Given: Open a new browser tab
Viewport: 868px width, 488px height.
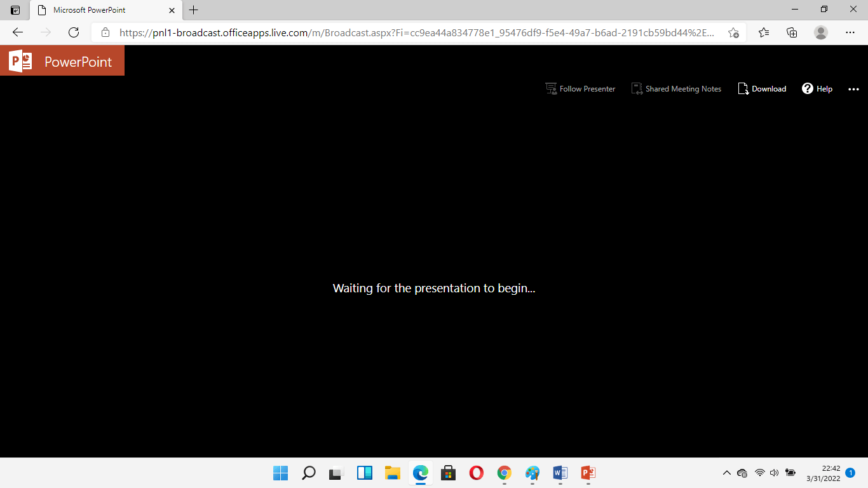Looking at the screenshot, I should tap(194, 10).
